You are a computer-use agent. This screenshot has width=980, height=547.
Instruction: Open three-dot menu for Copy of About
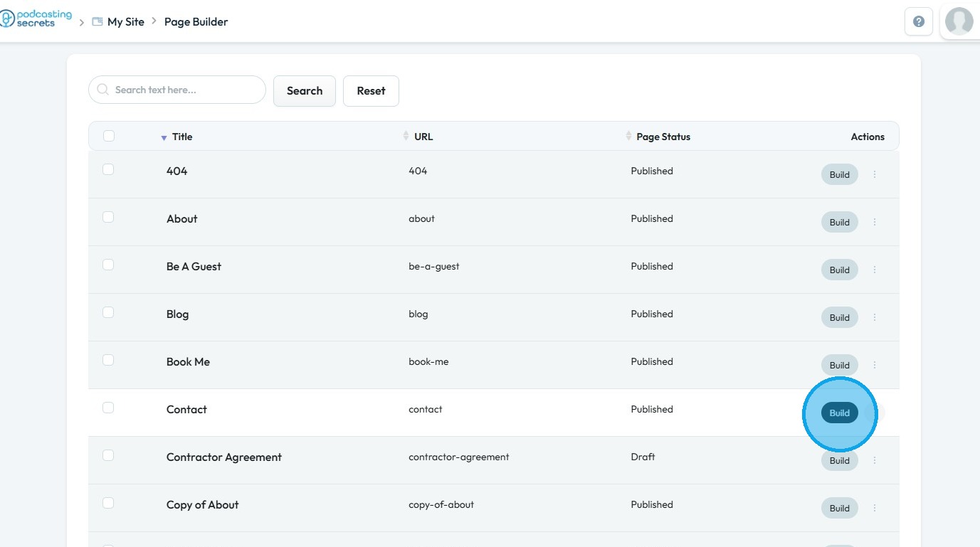coord(875,508)
